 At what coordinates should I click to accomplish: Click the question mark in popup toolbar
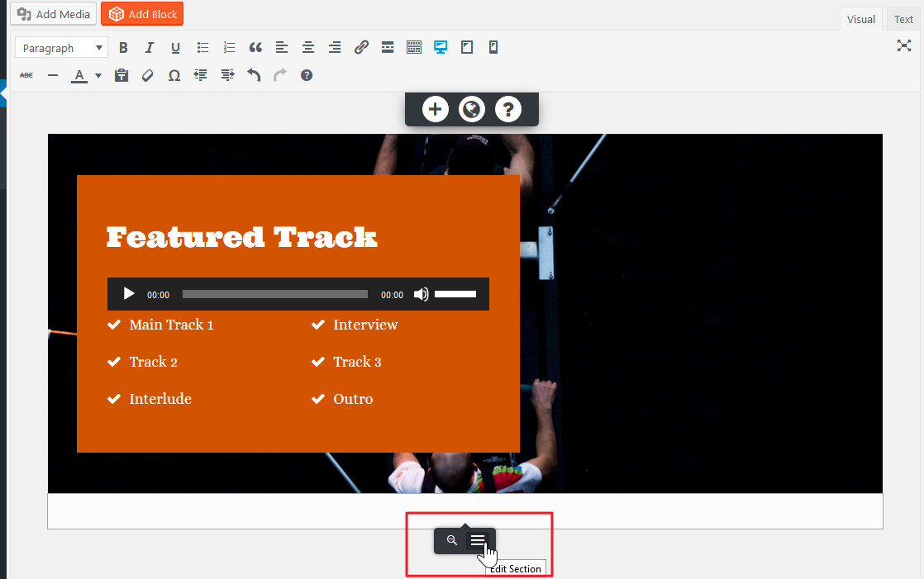[508, 109]
